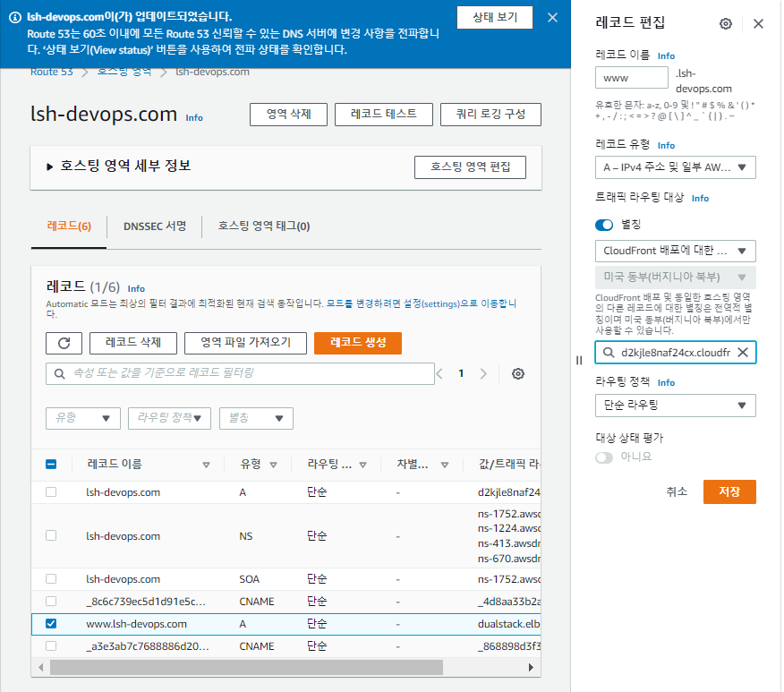Open the record edit panel settings gear
784x692 pixels.
click(x=726, y=23)
